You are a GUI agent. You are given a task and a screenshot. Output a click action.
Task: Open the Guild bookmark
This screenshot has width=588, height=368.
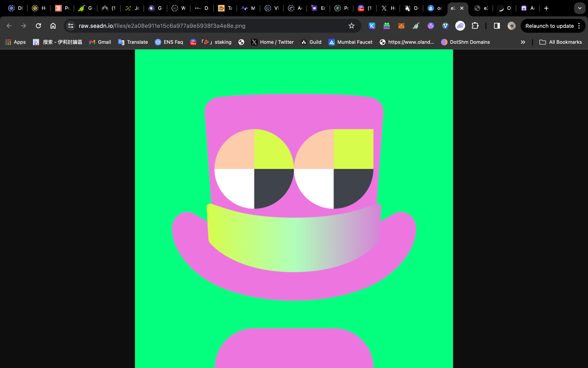(x=311, y=42)
